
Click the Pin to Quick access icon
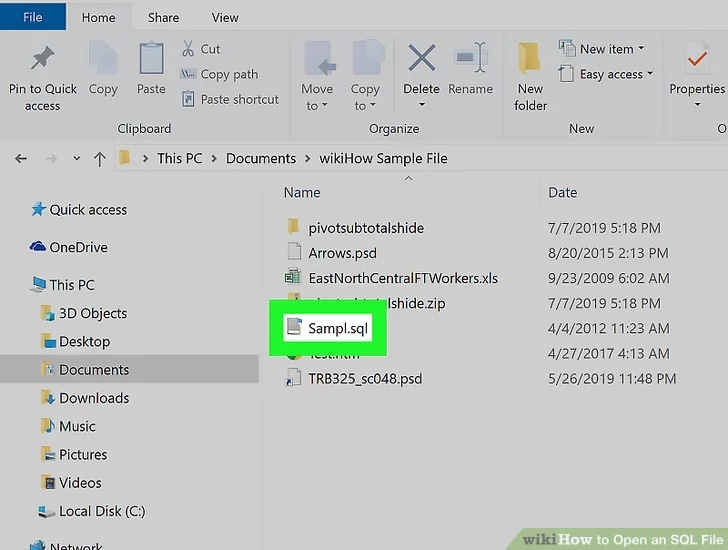(x=42, y=60)
